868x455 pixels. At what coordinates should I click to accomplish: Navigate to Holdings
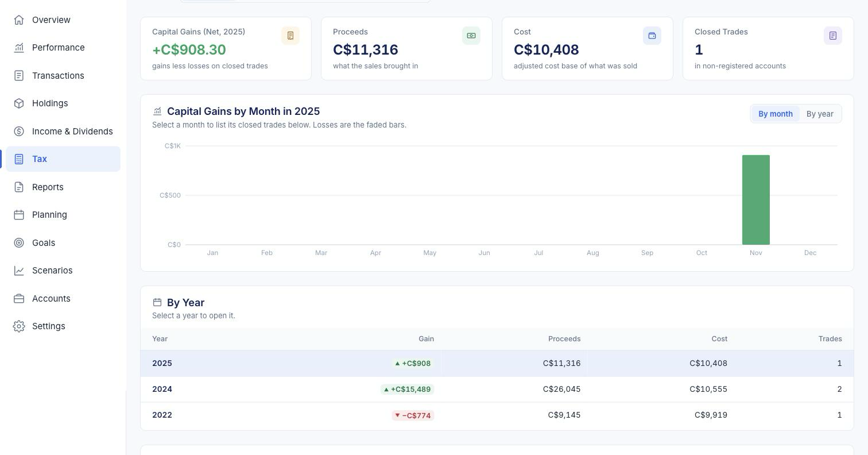(x=63, y=103)
